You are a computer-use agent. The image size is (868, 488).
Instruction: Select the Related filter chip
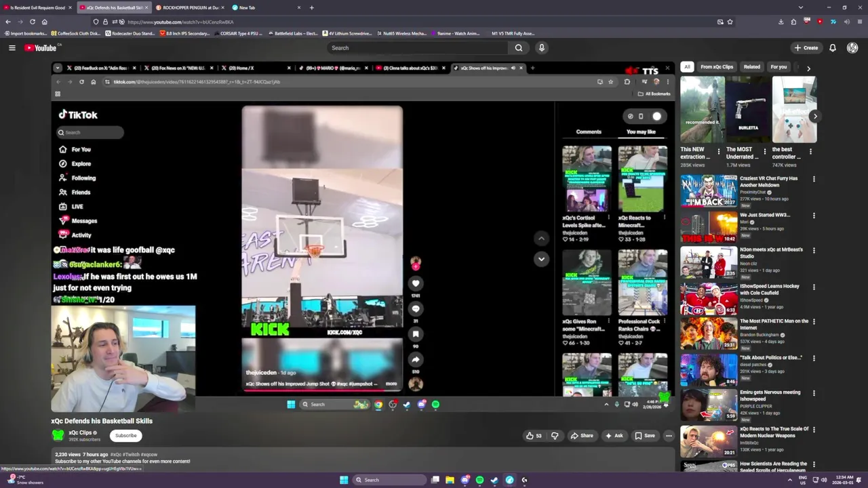[x=751, y=67]
